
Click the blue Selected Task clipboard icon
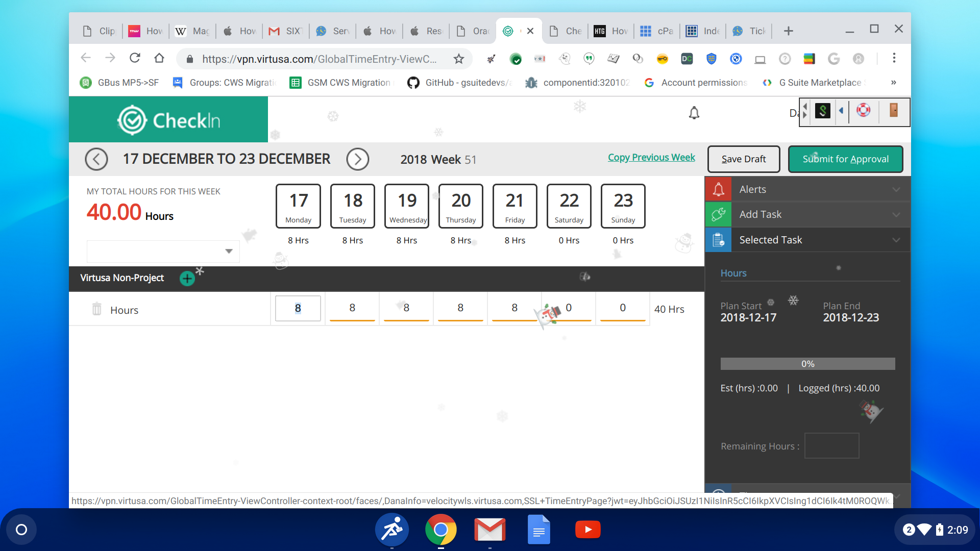coord(718,240)
